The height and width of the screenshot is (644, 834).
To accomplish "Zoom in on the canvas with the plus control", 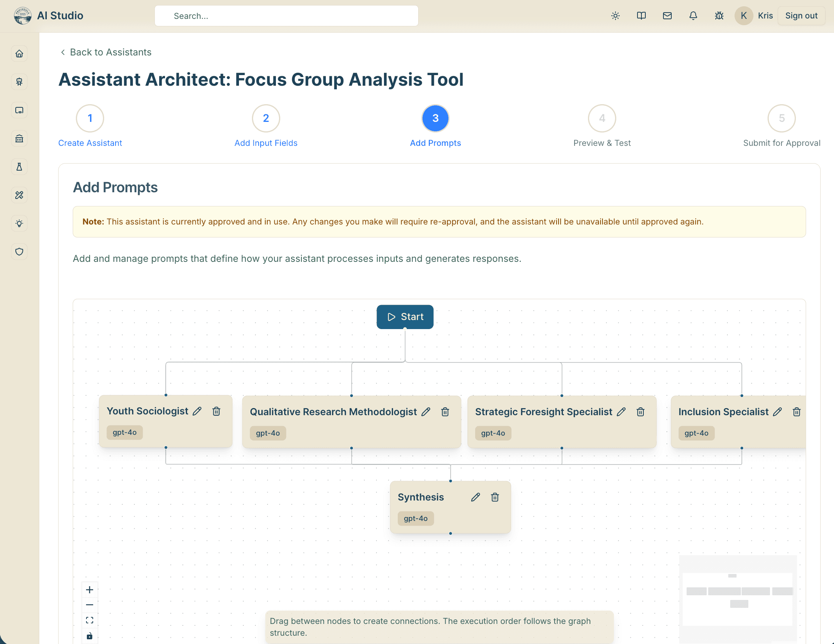I will (90, 589).
